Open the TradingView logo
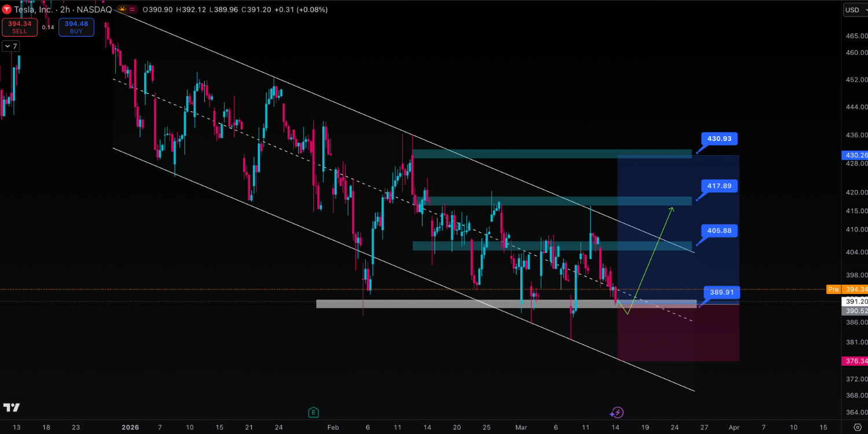Screen dimensions: 868x434 (x=12, y=407)
